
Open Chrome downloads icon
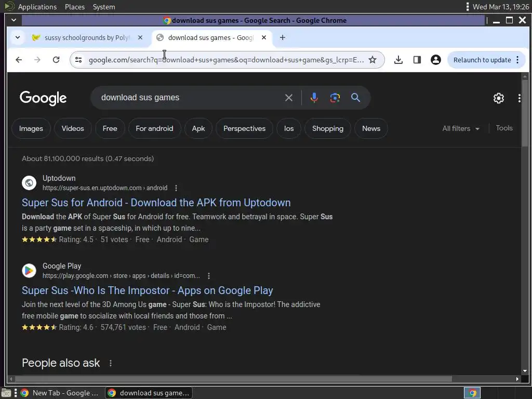point(398,60)
